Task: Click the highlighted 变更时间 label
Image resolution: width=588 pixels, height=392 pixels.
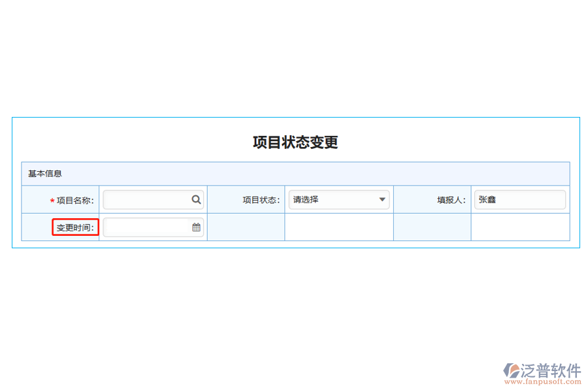Action: tap(74, 227)
